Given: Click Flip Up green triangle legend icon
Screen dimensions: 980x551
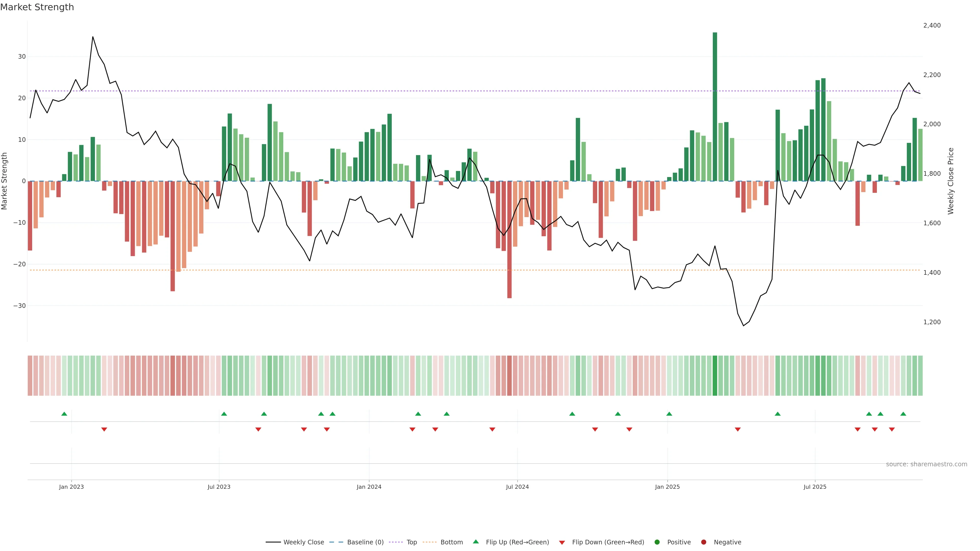Looking at the screenshot, I should (475, 542).
